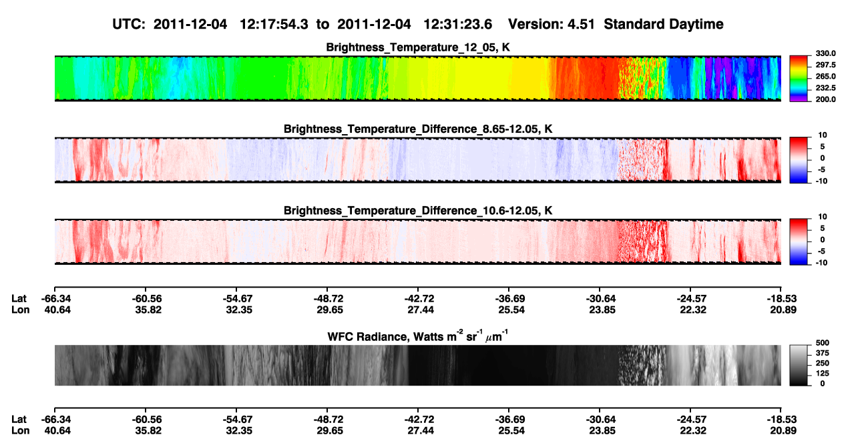Click the grayscale colorbar for WFC Radiance
Viewport: 868px width, 445px height.
(799, 365)
